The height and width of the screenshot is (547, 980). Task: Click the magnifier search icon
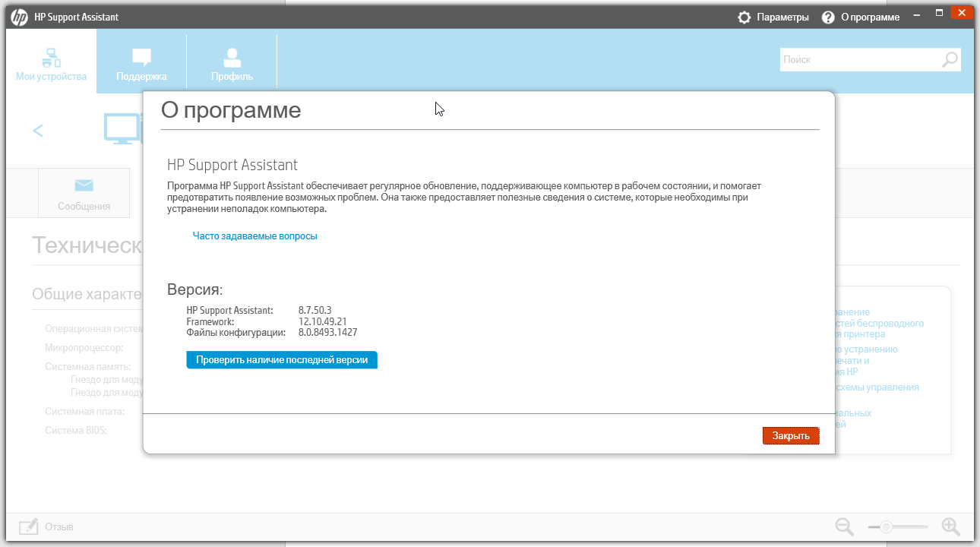click(950, 59)
